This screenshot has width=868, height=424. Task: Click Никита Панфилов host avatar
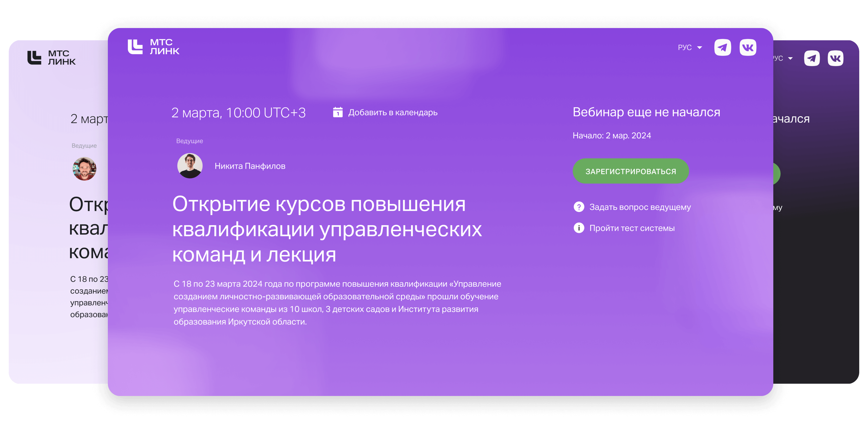coord(190,166)
